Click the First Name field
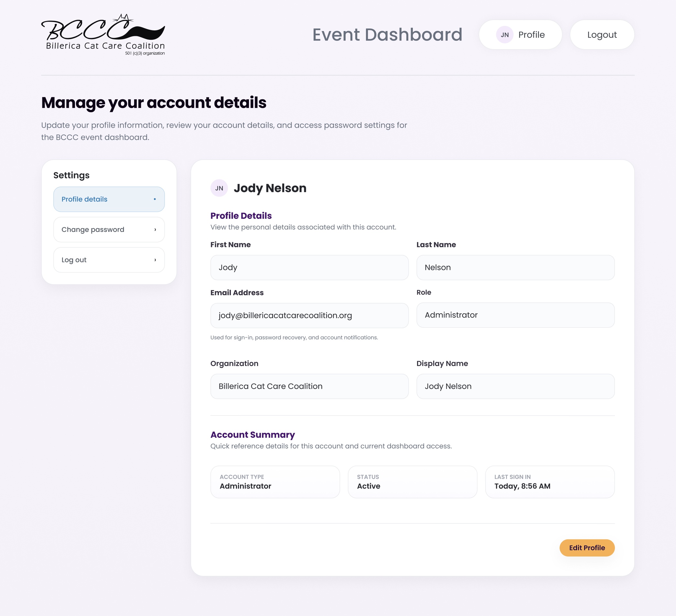The height and width of the screenshot is (616, 676). pos(309,268)
